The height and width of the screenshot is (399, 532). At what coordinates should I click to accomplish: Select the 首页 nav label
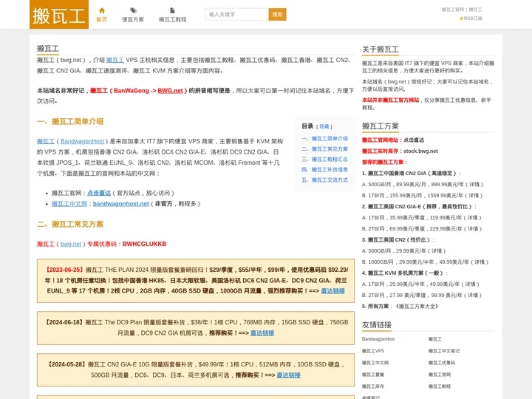coord(101,20)
